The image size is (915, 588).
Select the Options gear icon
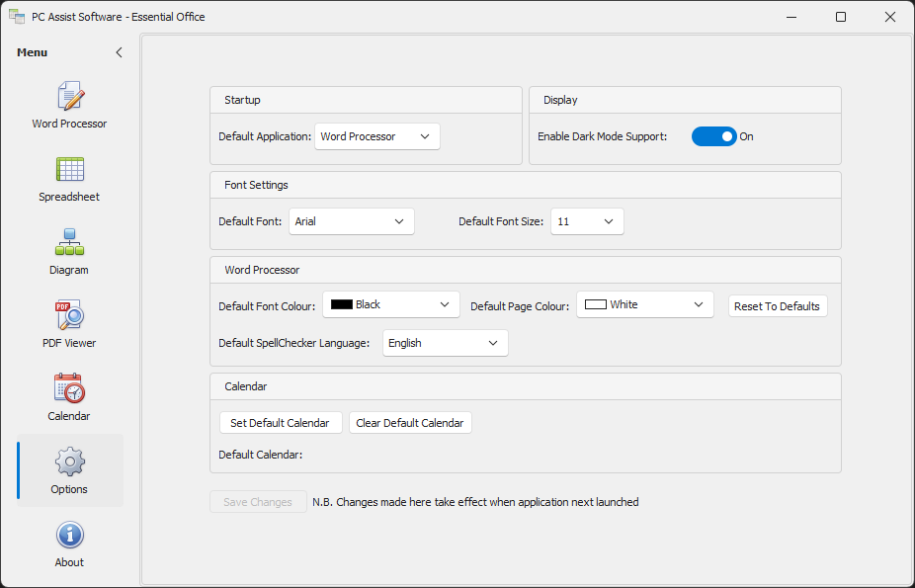click(x=69, y=462)
